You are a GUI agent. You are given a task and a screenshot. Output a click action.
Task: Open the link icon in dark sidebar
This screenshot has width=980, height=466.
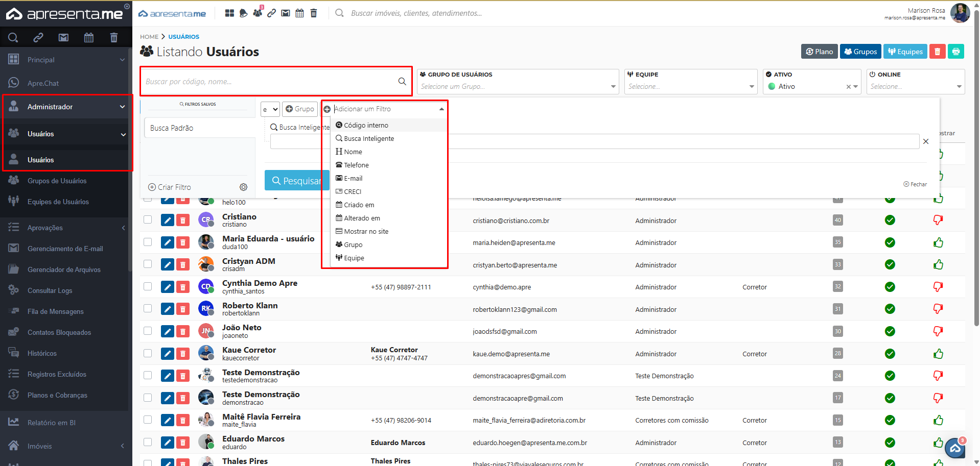(38, 37)
